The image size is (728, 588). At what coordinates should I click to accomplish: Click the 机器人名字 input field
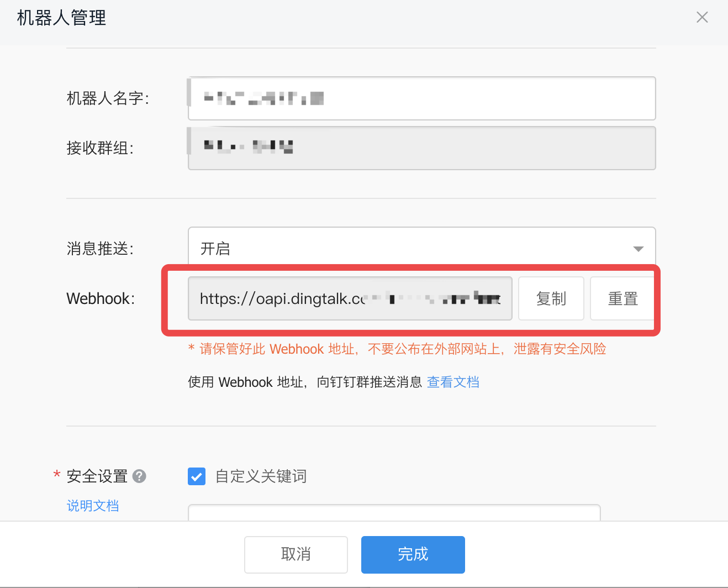coord(422,98)
